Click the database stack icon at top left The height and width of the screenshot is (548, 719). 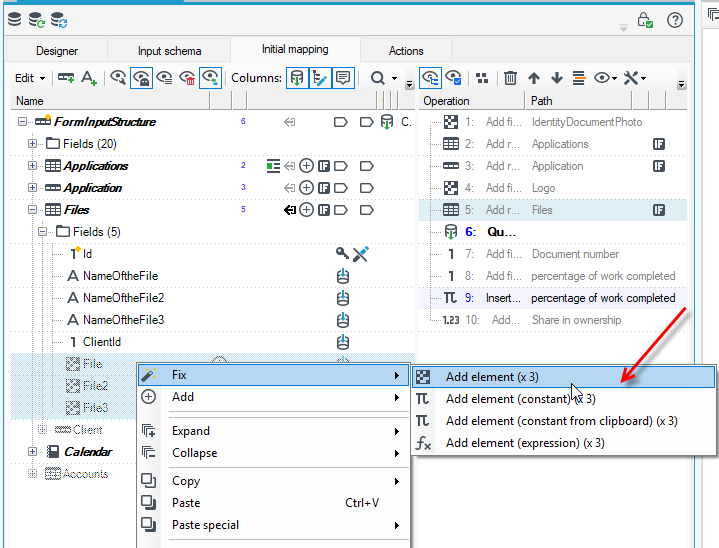click(x=14, y=19)
